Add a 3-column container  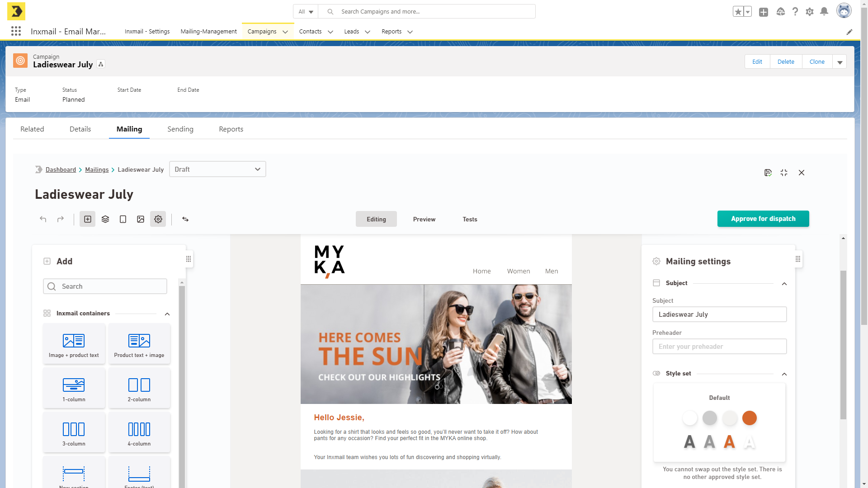tap(74, 432)
